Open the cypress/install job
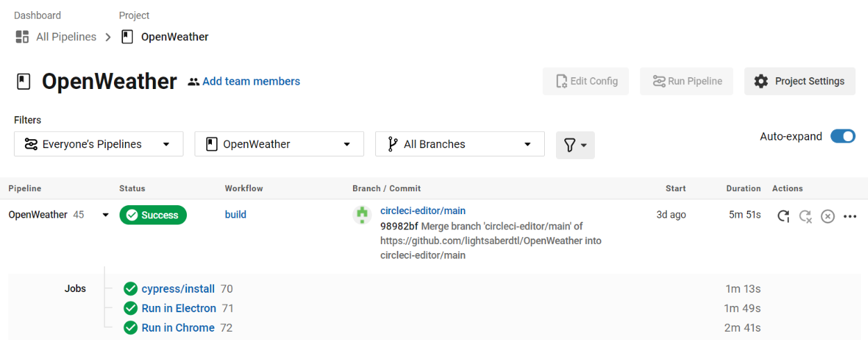Image resolution: width=868 pixels, height=340 pixels. click(178, 289)
